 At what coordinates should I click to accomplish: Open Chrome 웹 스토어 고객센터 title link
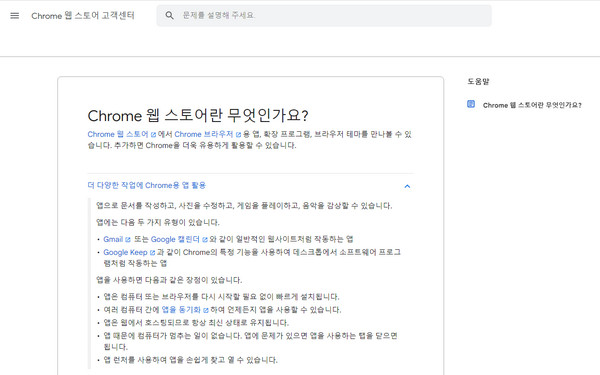tap(83, 16)
